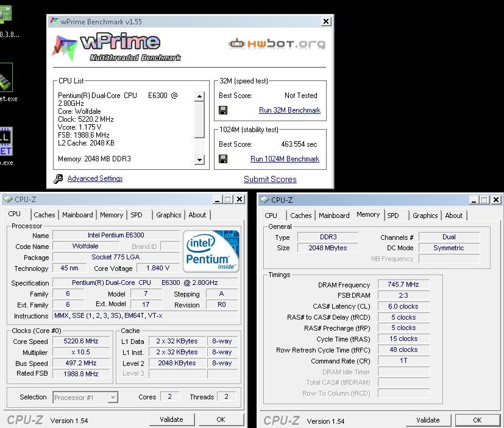Open Advanced Settings link
Screen dimensions: 504x428
(x=95, y=178)
